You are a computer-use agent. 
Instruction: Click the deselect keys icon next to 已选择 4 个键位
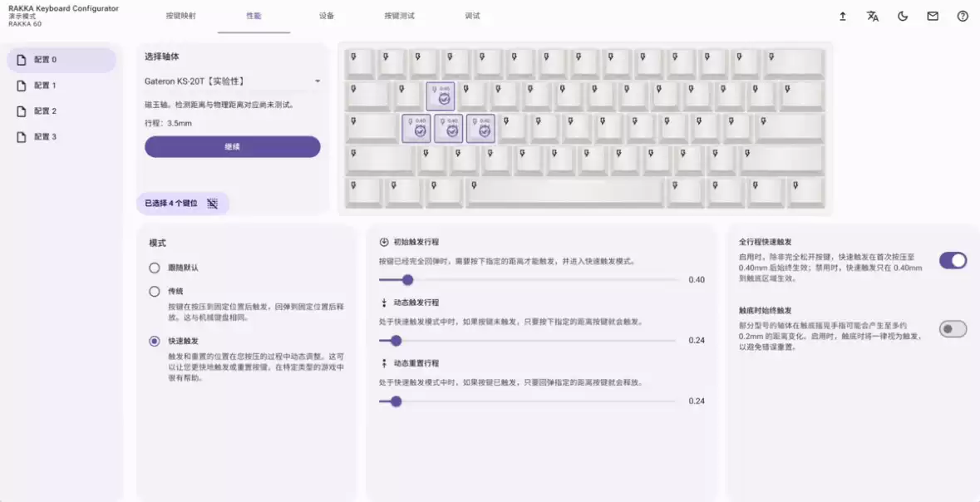(212, 203)
